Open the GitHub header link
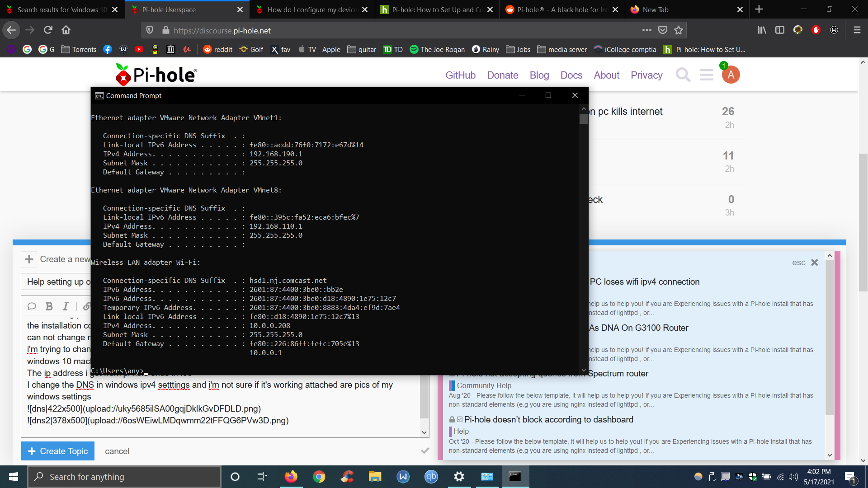Image resolution: width=868 pixels, height=488 pixels. 460,75
